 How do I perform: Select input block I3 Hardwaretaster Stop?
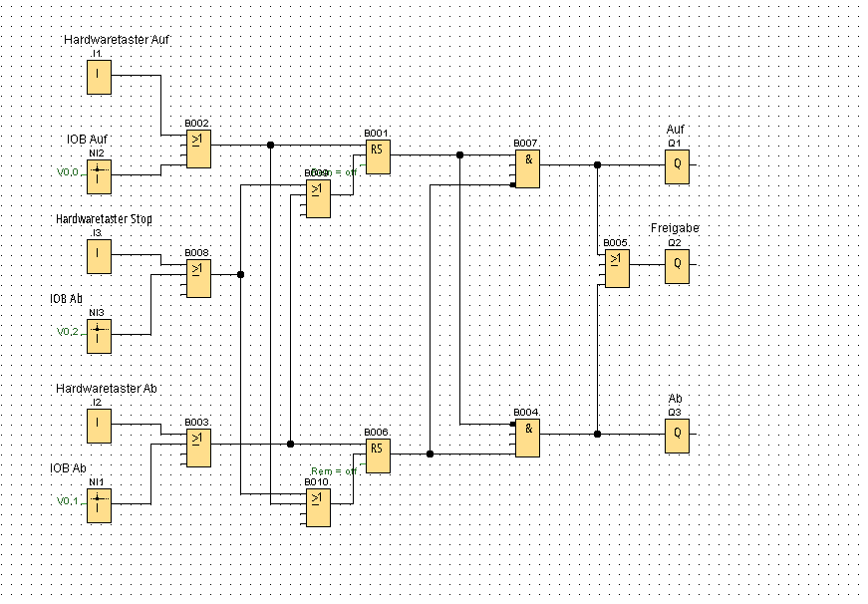(x=99, y=256)
